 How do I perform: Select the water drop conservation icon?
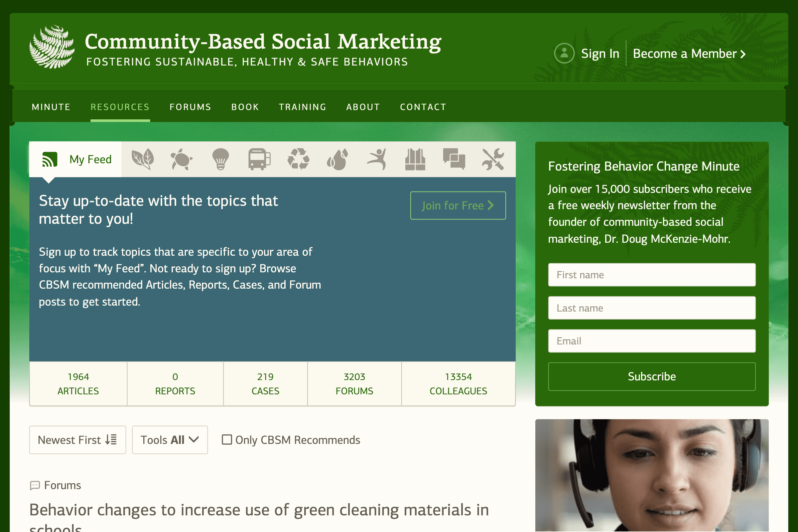pyautogui.click(x=337, y=159)
